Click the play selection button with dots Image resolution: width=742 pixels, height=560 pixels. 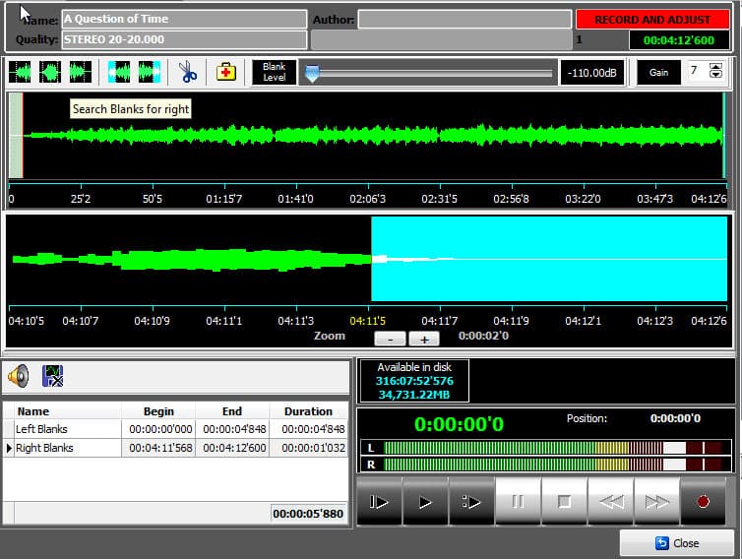[471, 502]
